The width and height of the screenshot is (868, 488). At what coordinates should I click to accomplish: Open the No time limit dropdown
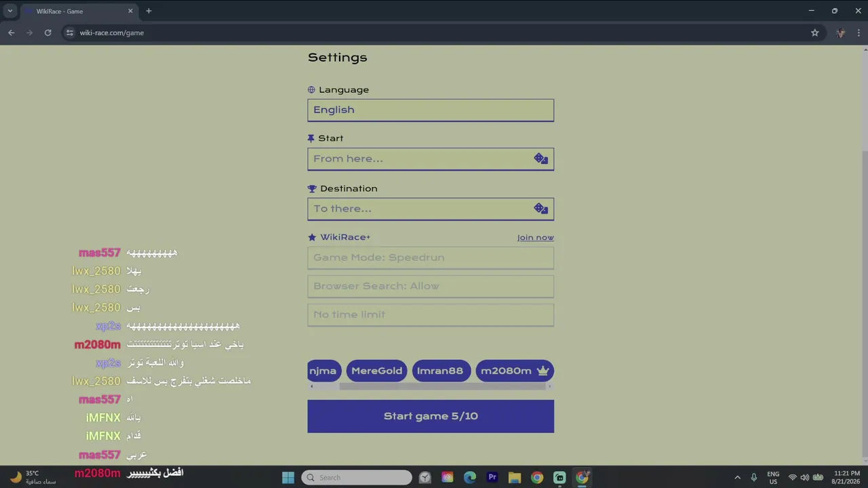(x=431, y=314)
